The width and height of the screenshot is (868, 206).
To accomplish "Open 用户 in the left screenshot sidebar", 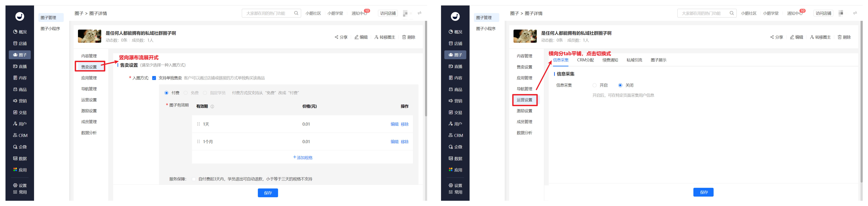I will [20, 124].
